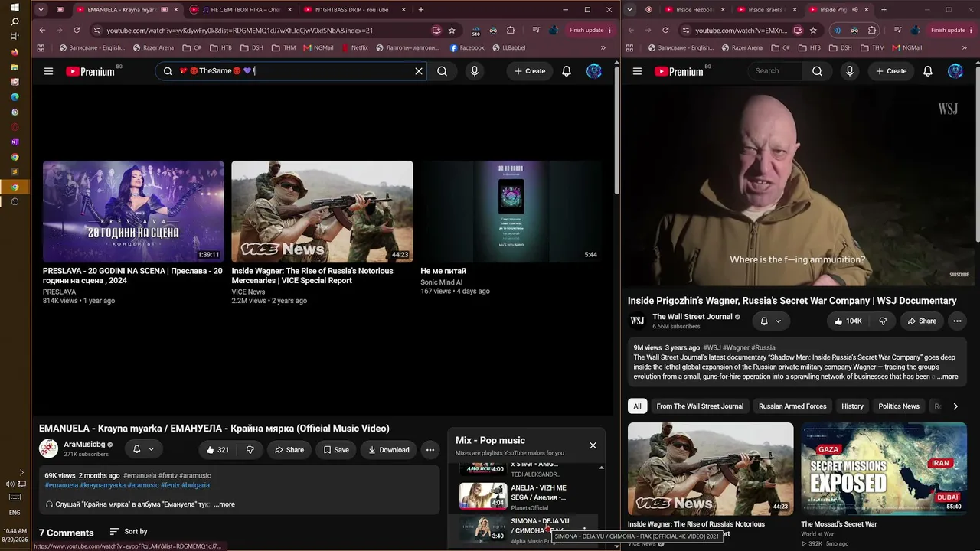980x551 pixels.
Task: Show hidden tray icons on the taskbar
Action: pos(21,473)
